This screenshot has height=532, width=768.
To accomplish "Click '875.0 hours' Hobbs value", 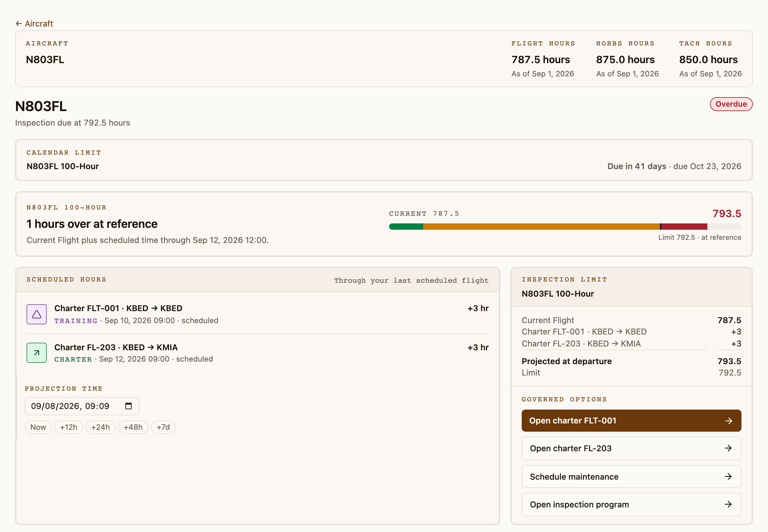I will point(625,59).
